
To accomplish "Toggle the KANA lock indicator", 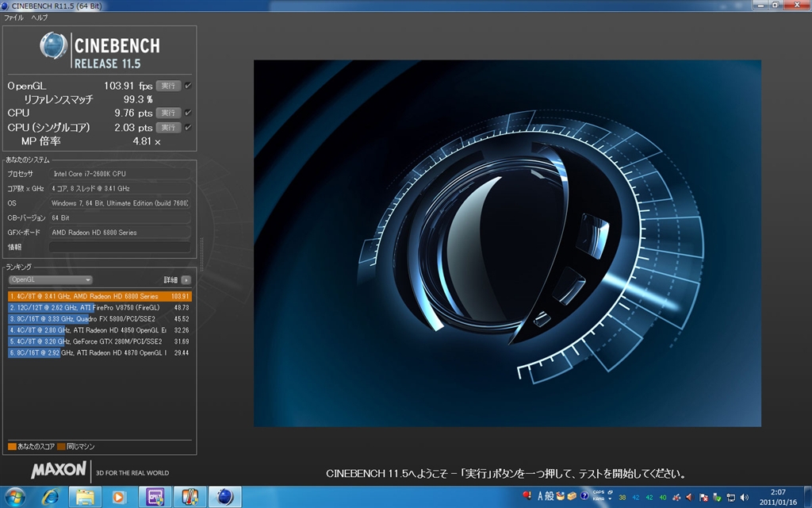I will [599, 498].
